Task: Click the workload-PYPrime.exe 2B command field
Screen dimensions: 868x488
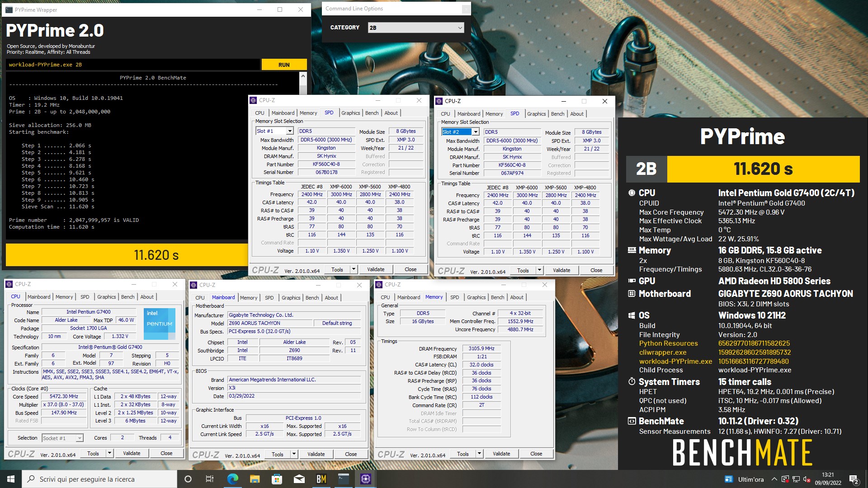Action: point(133,65)
